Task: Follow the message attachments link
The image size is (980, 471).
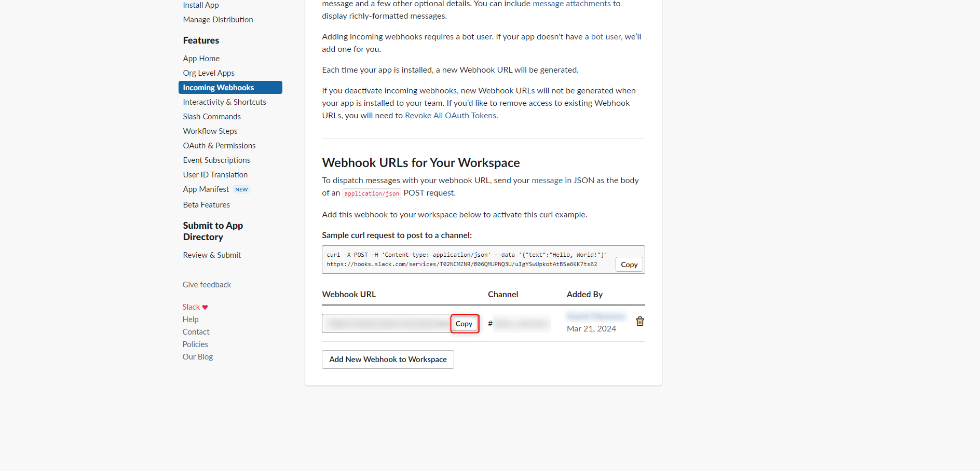Action: (571, 4)
